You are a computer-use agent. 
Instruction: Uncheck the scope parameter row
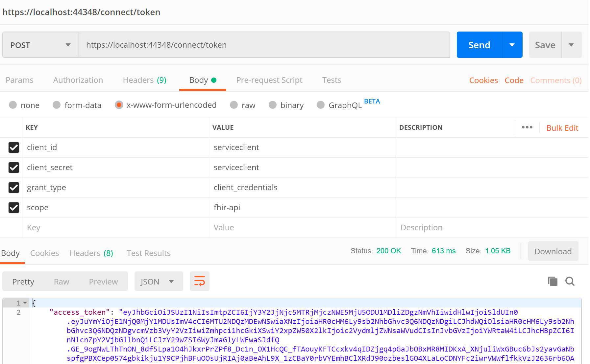[x=13, y=207]
